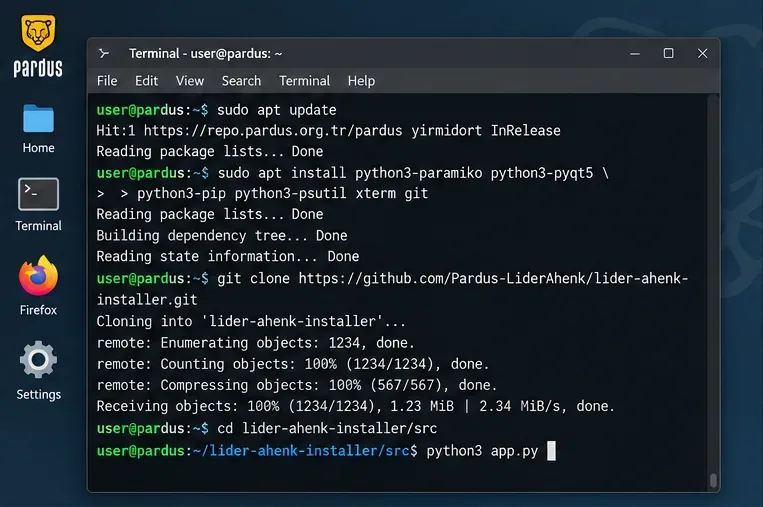This screenshot has width=763, height=507.
Task: Click "Cloning into 'lider-ahenk-installer'..." line
Action: (251, 321)
